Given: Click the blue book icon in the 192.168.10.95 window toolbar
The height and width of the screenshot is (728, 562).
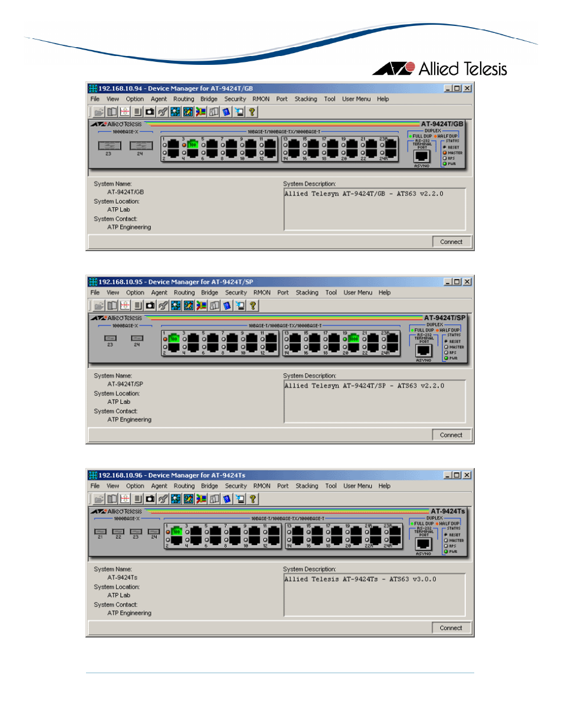Looking at the screenshot, I should (227, 305).
